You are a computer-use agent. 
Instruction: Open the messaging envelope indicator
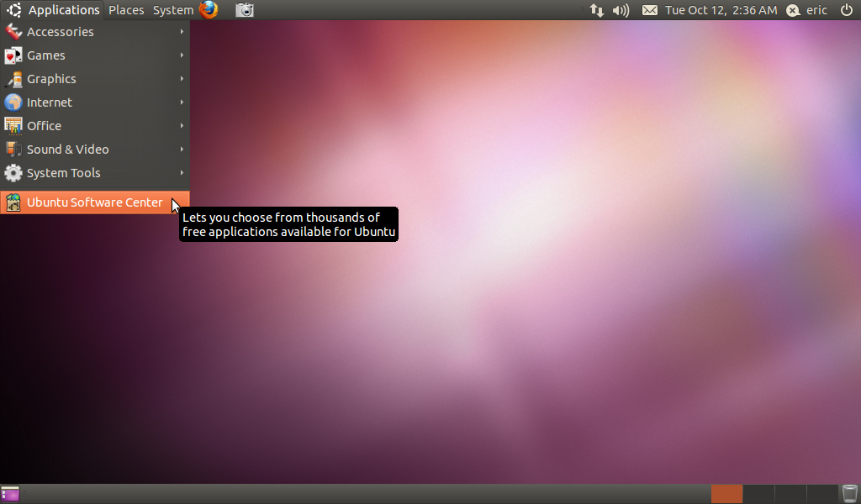(650, 10)
